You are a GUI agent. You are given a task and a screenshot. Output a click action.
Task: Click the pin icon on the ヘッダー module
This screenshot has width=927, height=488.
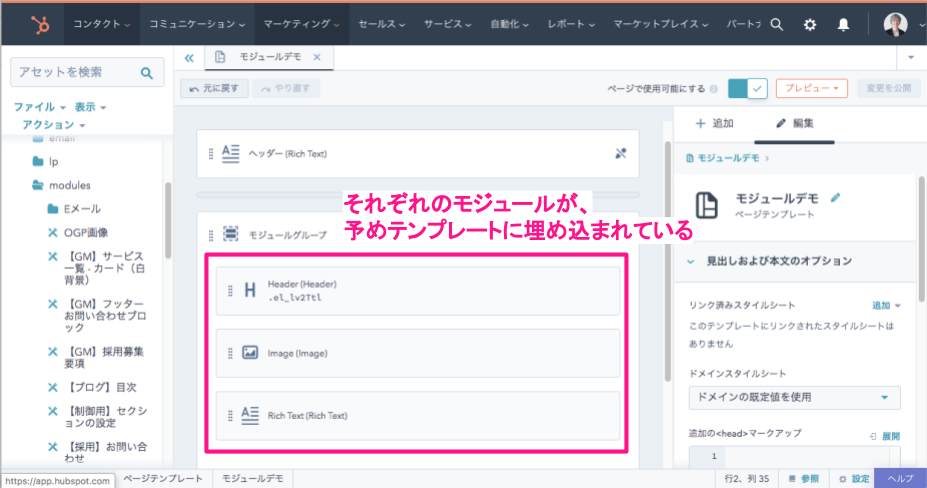(620, 153)
